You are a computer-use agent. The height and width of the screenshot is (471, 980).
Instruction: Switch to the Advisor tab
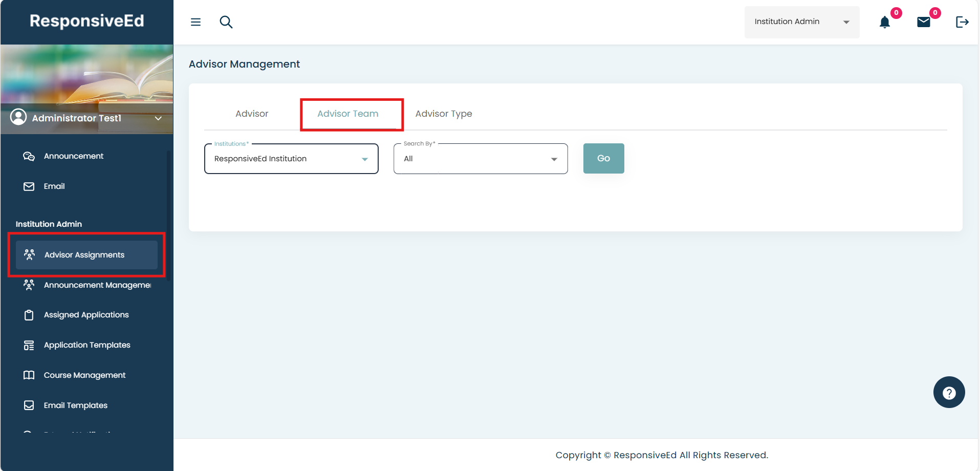[252, 114]
